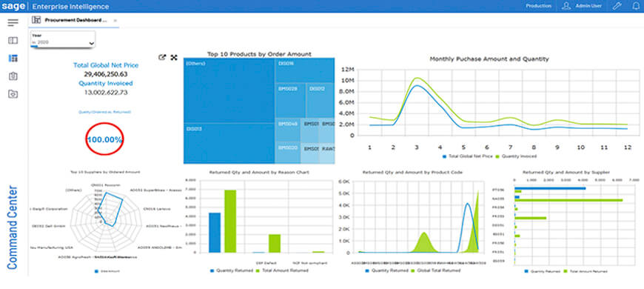Click the tallest blue bar in Reason chart

[x=215, y=232]
